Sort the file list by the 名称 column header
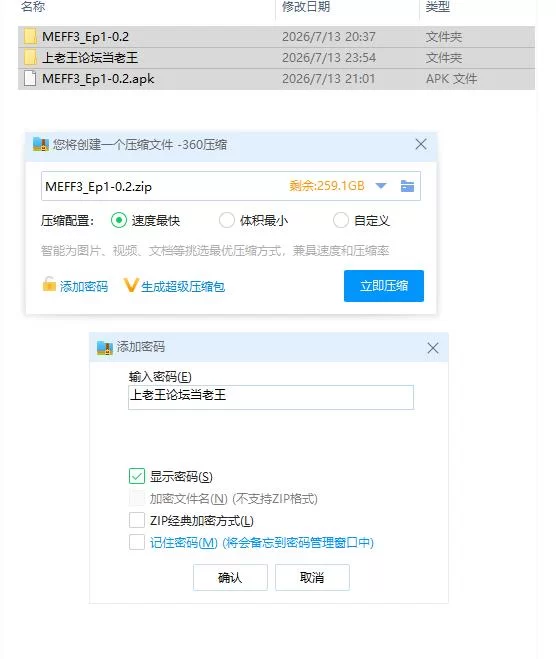 click(x=33, y=7)
